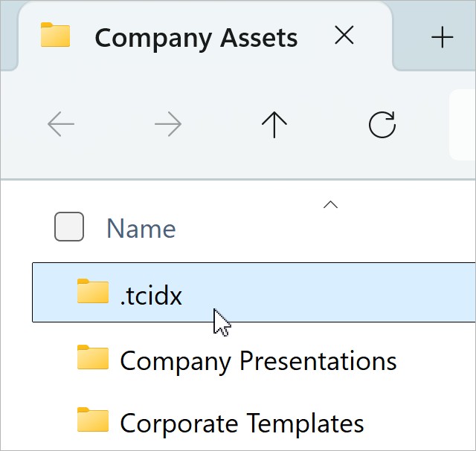Sort files by the Name column header
This screenshot has height=451, width=476.
pos(141,228)
